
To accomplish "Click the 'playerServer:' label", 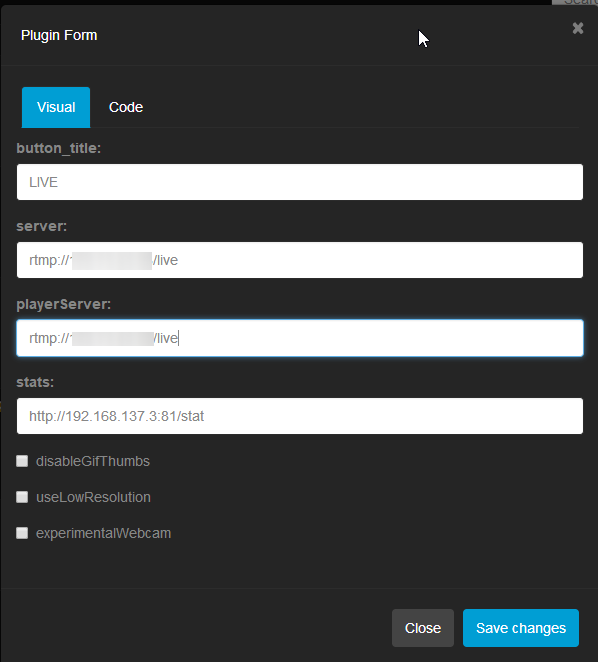I will tap(64, 304).
